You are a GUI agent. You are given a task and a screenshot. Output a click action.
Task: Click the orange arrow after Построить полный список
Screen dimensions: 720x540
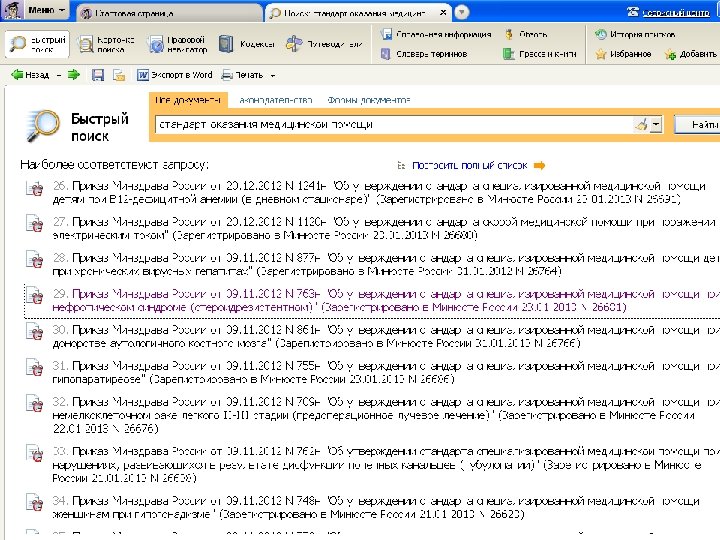pos(540,165)
